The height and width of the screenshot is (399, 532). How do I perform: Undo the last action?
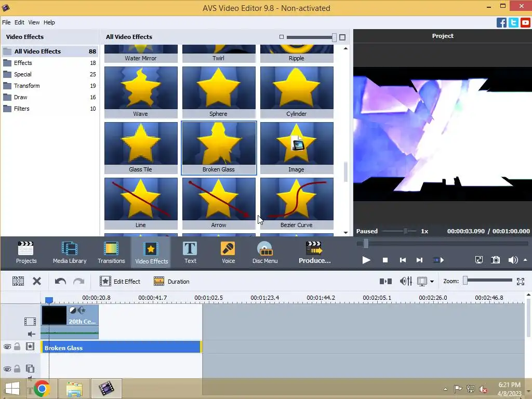(x=60, y=281)
